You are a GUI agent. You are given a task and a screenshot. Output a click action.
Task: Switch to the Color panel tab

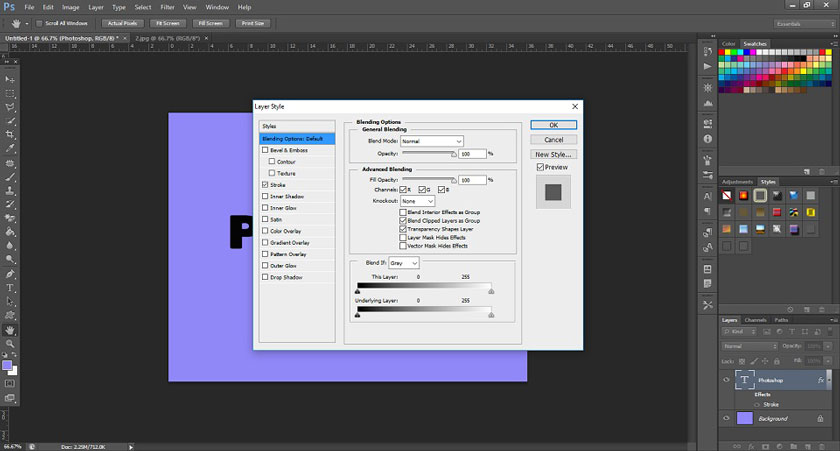[729, 43]
